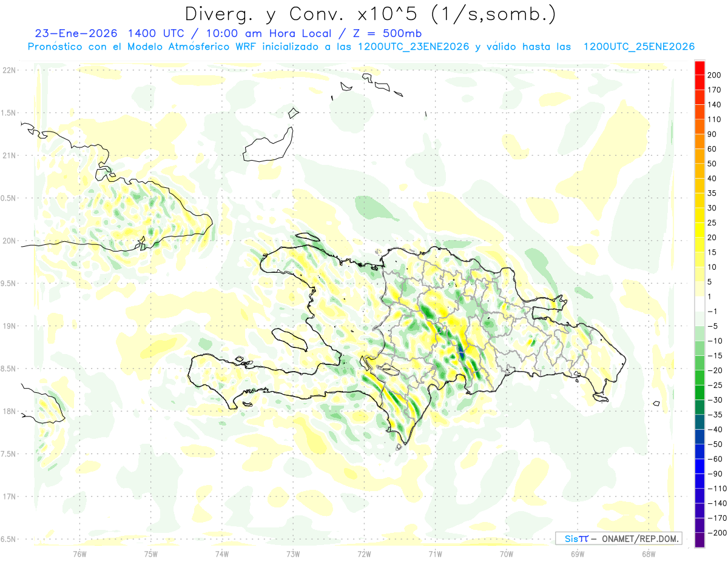
Task: Click the positive '25' colorbar label
Action: [713, 222]
